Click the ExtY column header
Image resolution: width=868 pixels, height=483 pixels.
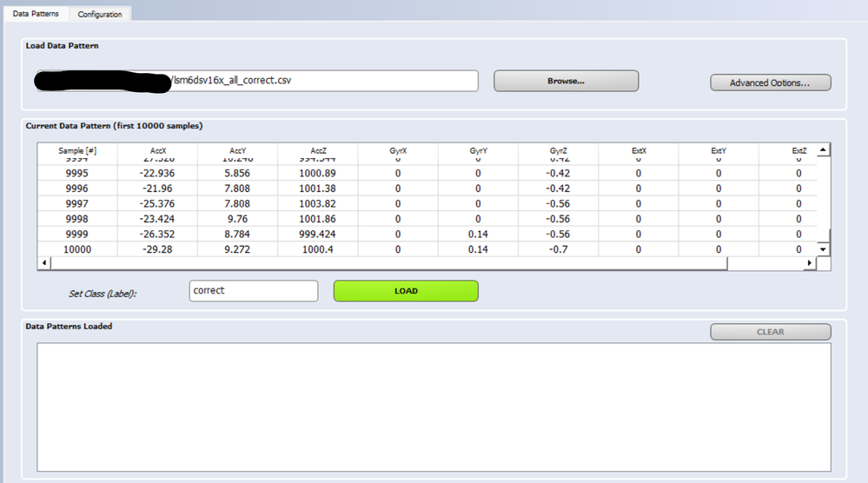[x=719, y=150]
